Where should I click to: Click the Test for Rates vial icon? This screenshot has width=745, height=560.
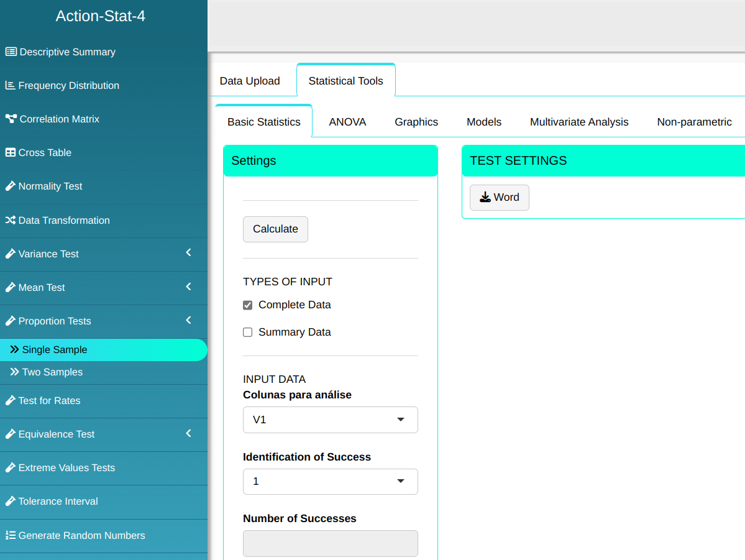point(10,401)
